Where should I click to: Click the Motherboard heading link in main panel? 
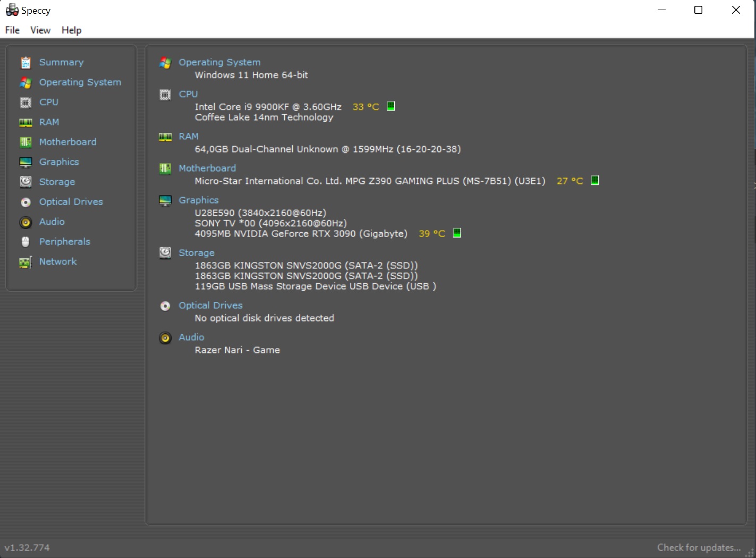click(207, 168)
